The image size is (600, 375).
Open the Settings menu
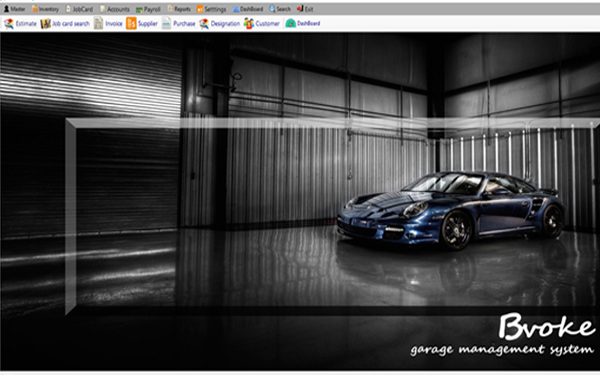pos(211,9)
